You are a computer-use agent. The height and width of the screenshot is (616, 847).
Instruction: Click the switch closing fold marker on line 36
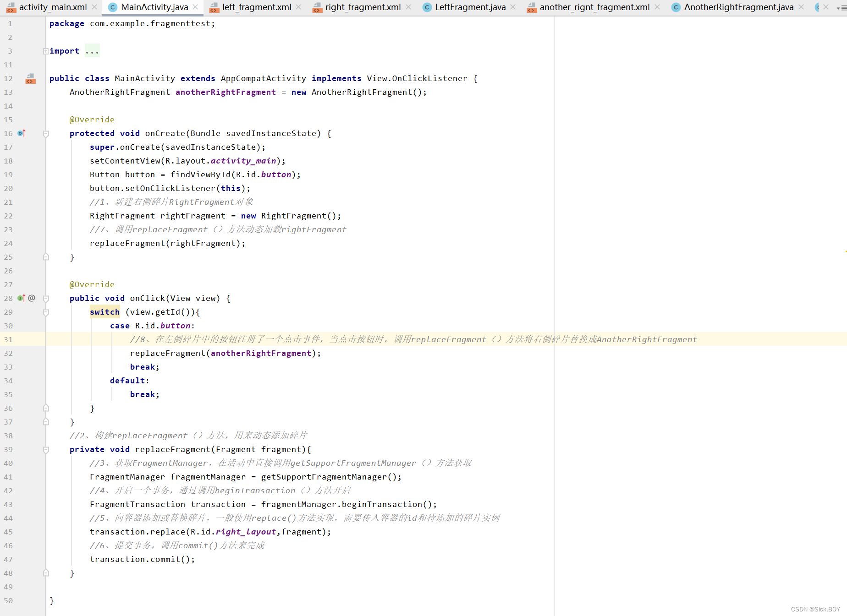pos(46,408)
